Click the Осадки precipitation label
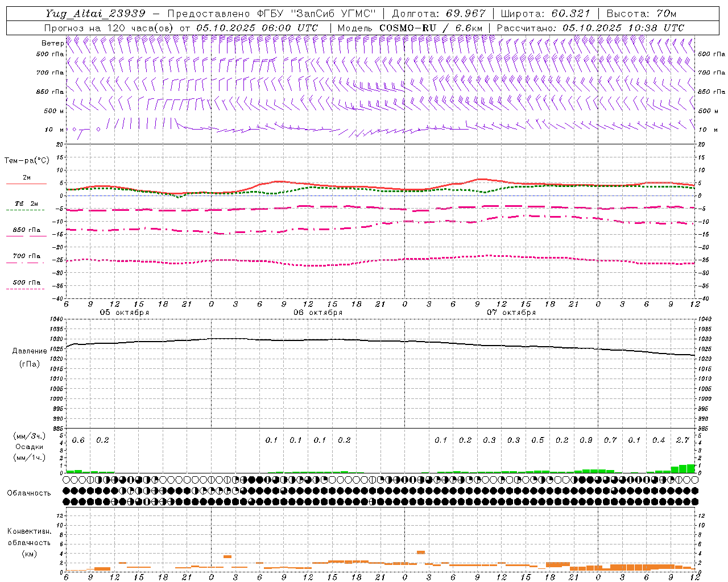Screen dimensions: 728x582 pos(29,447)
